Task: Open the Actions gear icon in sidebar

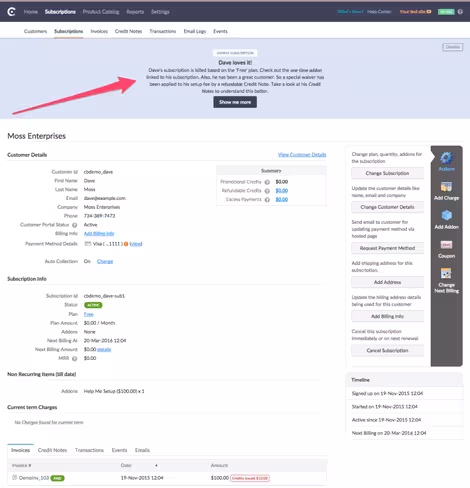Action: (x=446, y=158)
